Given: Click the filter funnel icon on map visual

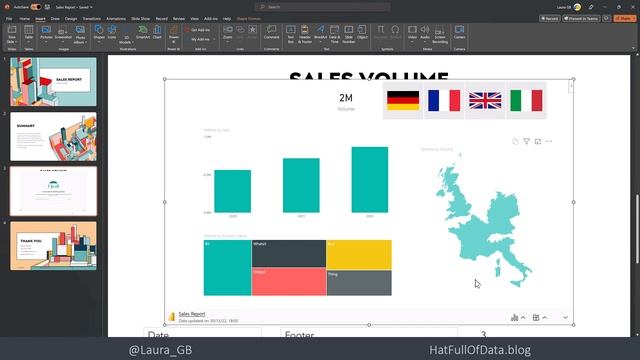Looking at the screenshot, I should 527,141.
